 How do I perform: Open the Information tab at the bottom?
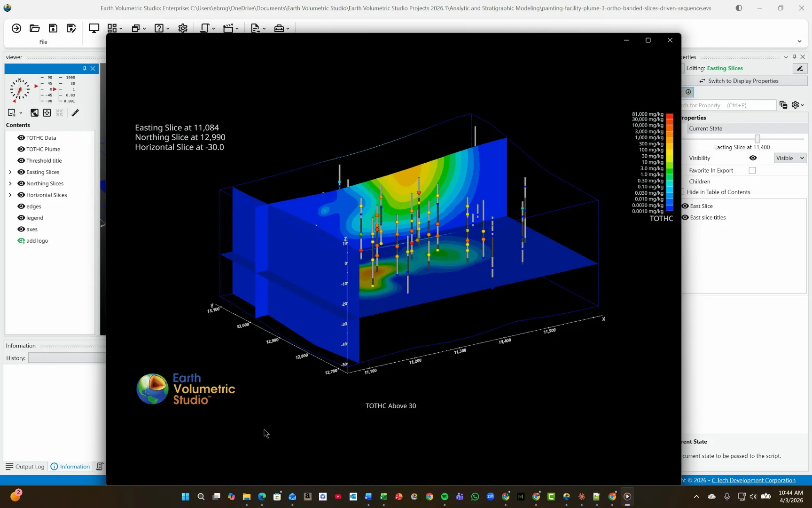(x=70, y=467)
